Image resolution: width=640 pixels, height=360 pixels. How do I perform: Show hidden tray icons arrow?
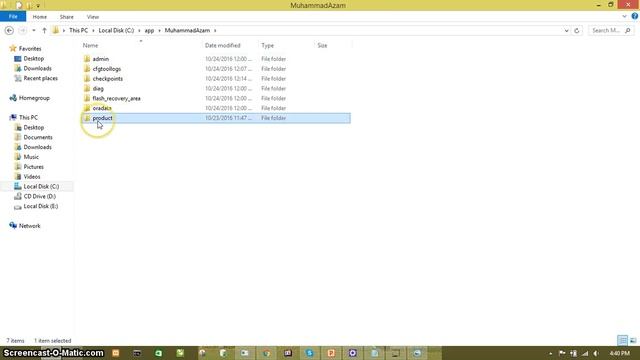tap(551, 353)
